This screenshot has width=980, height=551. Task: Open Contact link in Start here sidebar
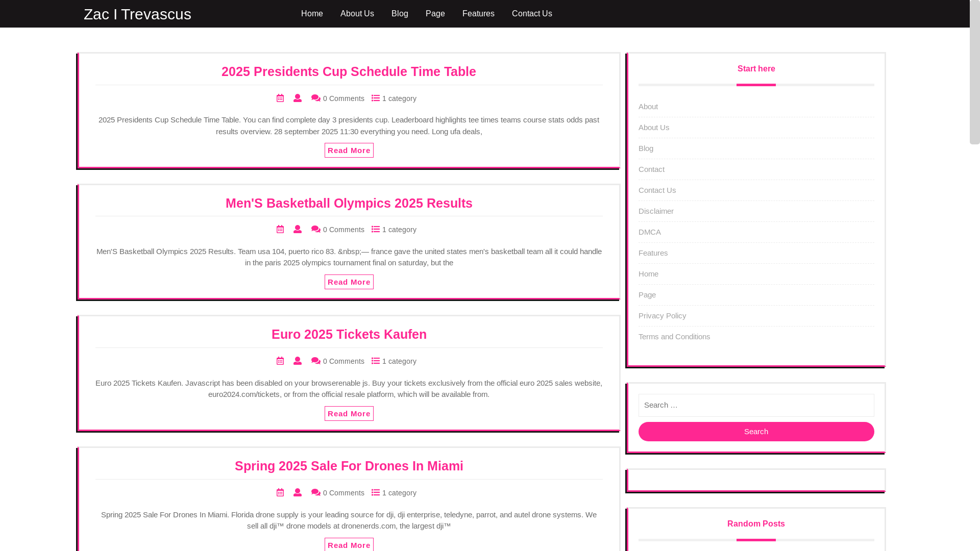(x=651, y=169)
